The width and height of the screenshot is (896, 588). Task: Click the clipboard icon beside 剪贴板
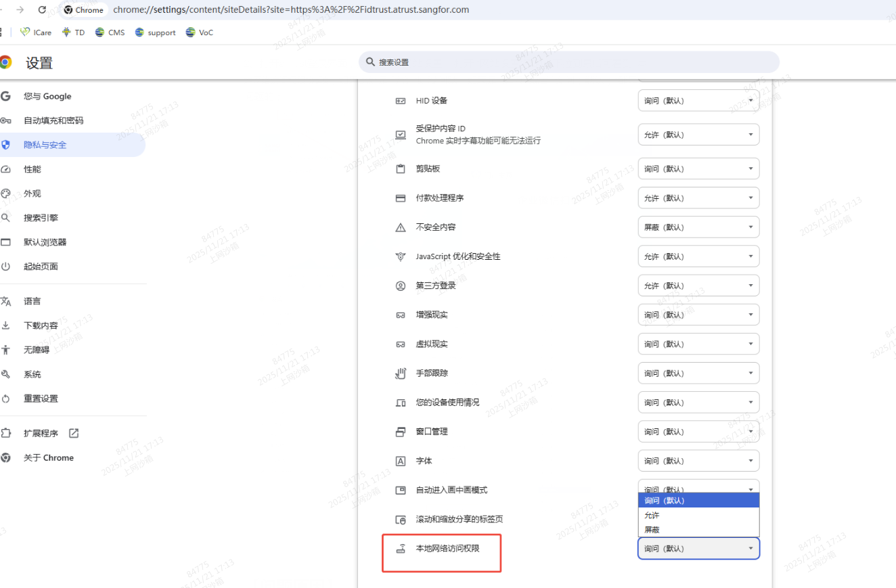point(401,168)
